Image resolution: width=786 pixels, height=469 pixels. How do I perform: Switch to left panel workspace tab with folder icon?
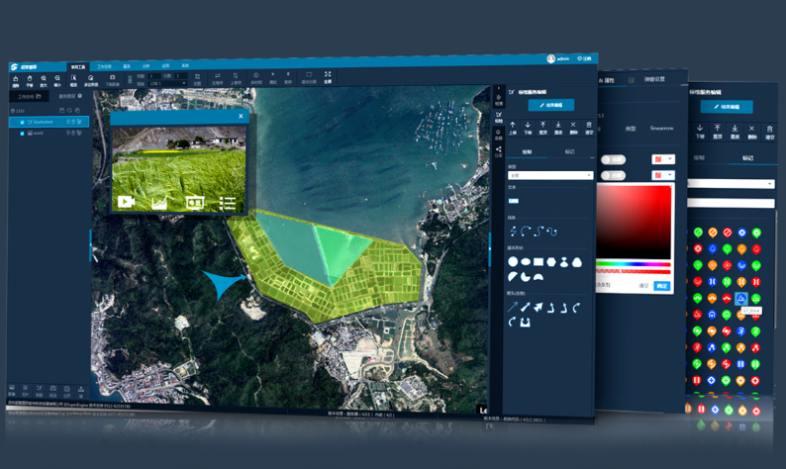tap(30, 97)
